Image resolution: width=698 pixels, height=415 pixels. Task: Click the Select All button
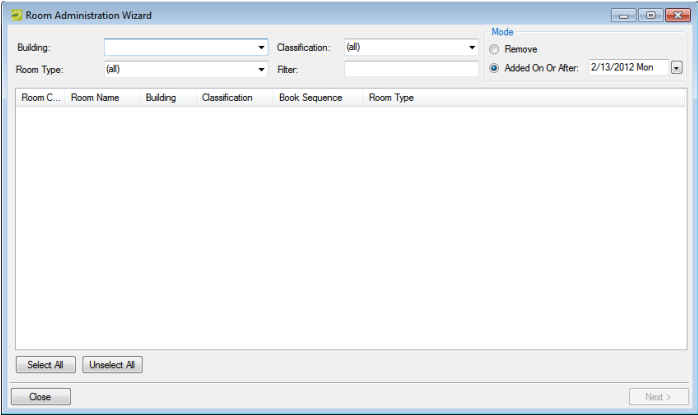[46, 365]
